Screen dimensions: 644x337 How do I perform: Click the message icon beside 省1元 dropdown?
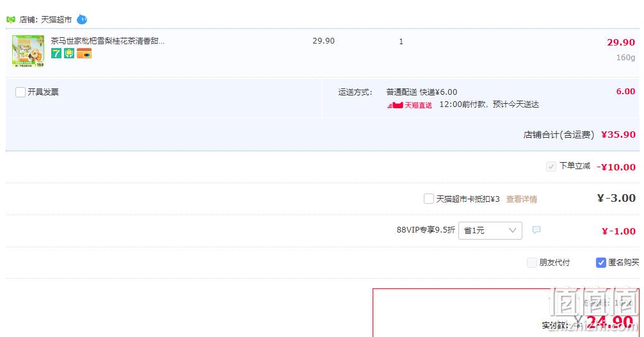pos(536,230)
